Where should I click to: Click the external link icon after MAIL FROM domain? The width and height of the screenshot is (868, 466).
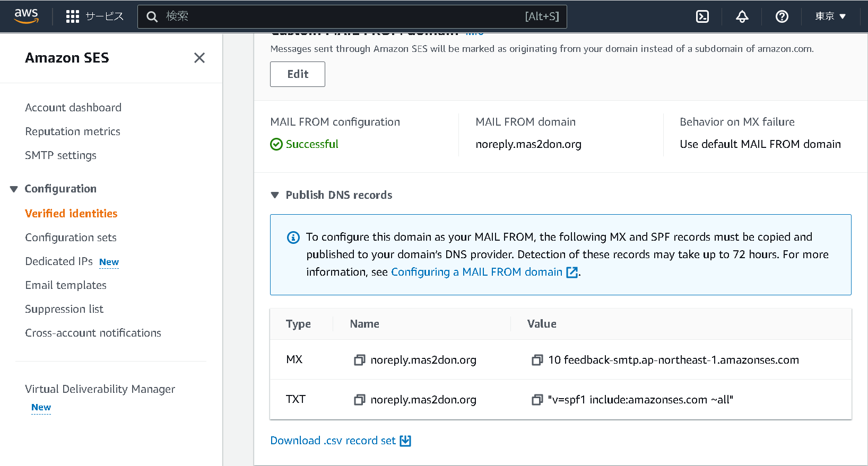(x=572, y=272)
